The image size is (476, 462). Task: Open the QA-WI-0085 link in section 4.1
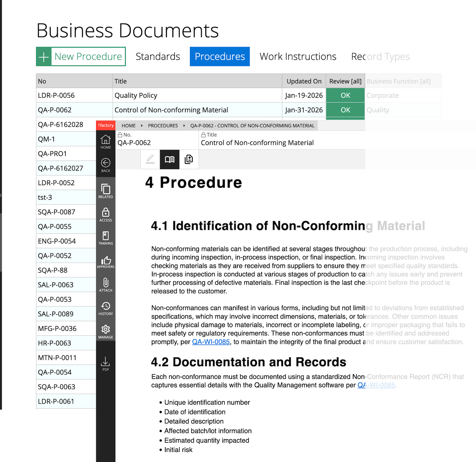click(210, 342)
